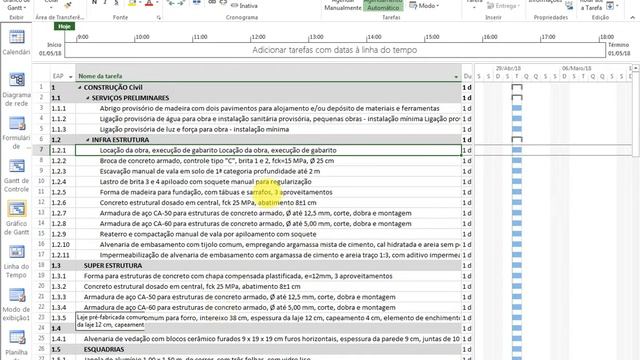Open the Modo de exibição1 view

click(16, 304)
